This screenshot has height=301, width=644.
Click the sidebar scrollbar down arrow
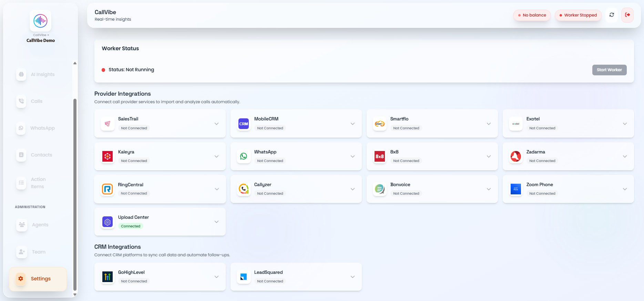(x=75, y=295)
